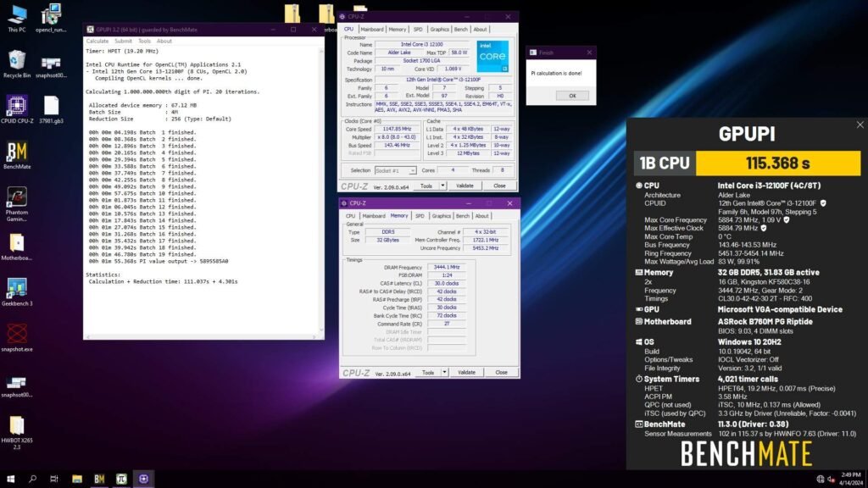Open the Calculate menu in GPUPI
868x488 pixels.
tap(97, 40)
